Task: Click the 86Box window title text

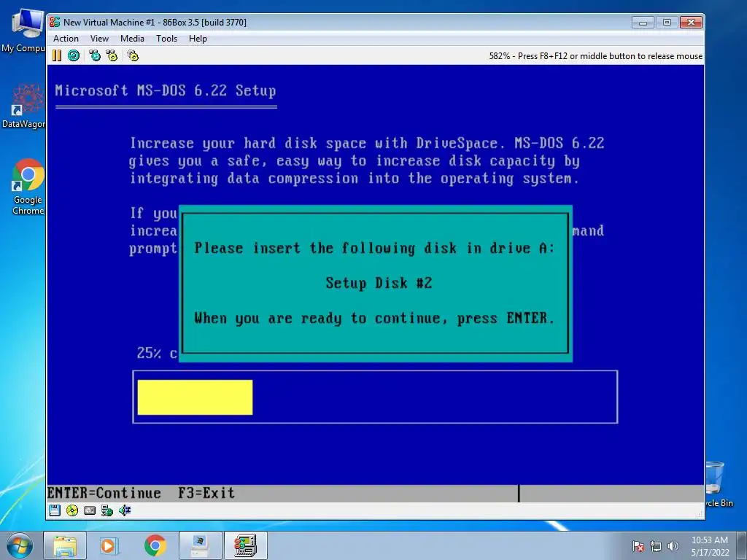Action: 155,23
